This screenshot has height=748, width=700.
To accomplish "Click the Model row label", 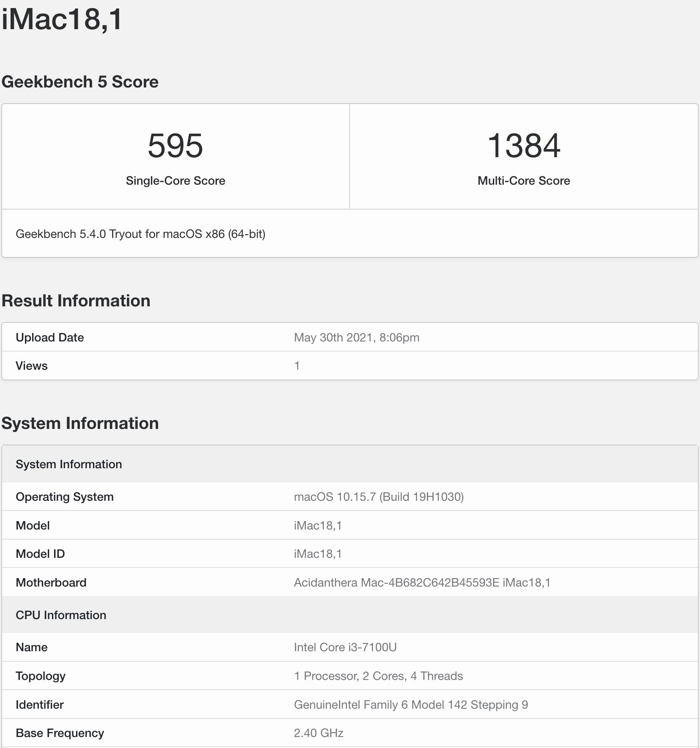I will (x=33, y=526).
